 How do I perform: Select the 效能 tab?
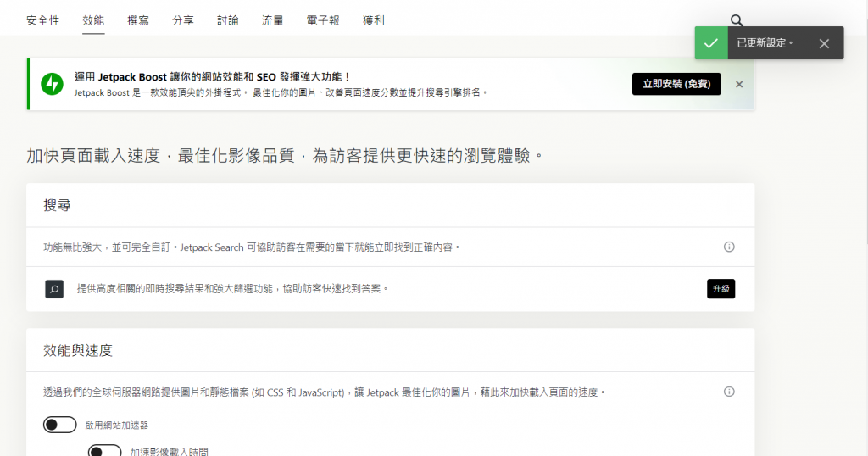93,20
